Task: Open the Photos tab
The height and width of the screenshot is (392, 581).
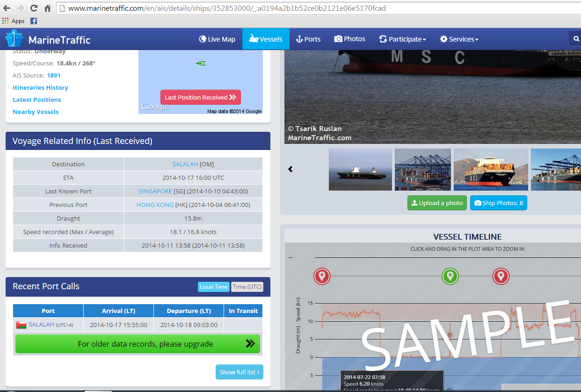Action: [349, 39]
